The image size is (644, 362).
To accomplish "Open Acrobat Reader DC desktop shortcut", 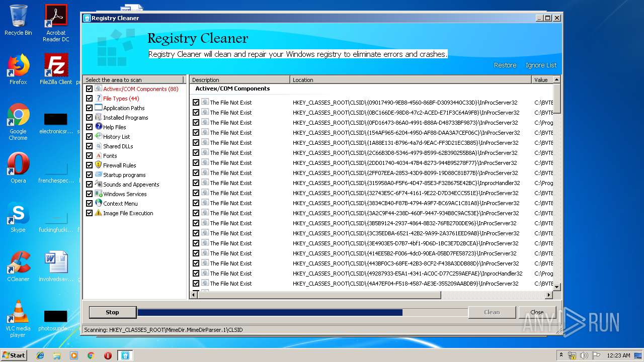I will (56, 23).
